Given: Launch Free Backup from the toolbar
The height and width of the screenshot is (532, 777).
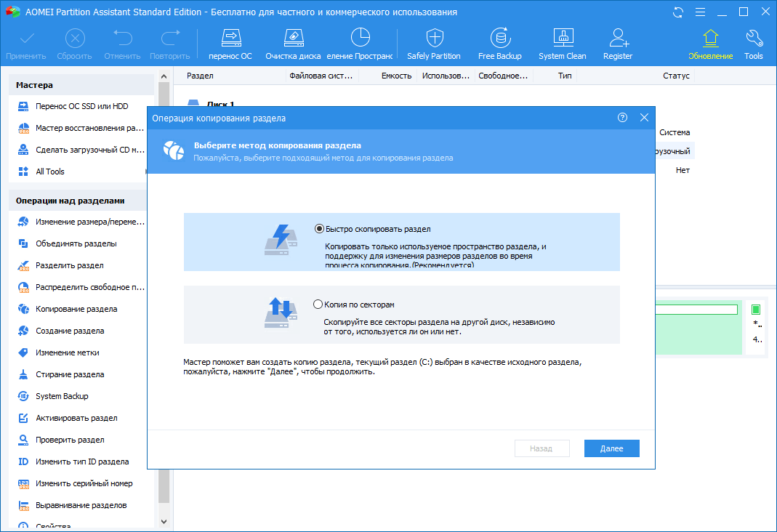Looking at the screenshot, I should (499, 44).
